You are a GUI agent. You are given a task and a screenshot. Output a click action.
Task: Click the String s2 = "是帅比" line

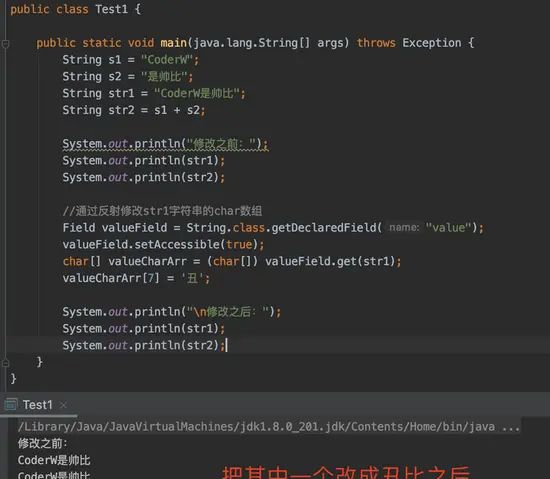coord(128,76)
